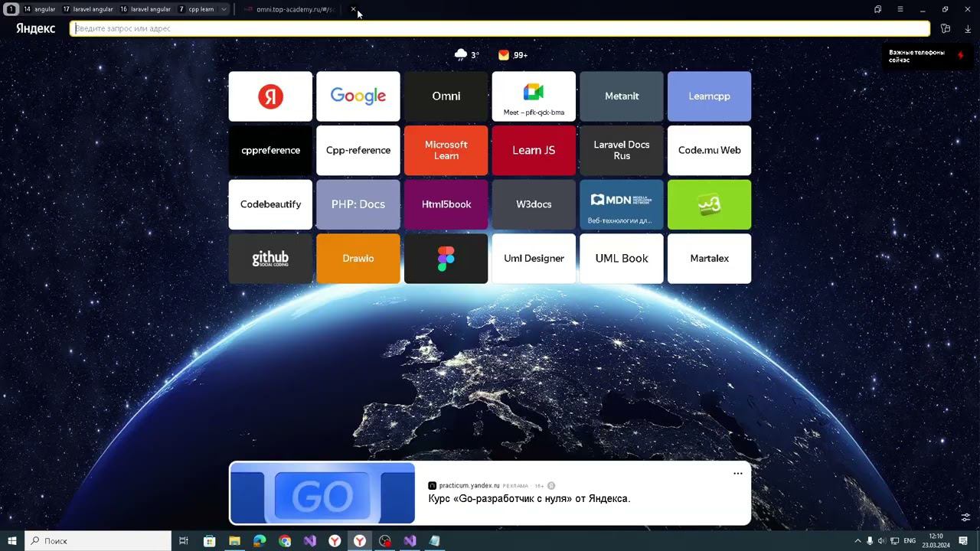This screenshot has height=551, width=980.
Task: Open the Html5book tile
Action: pyautogui.click(x=446, y=204)
